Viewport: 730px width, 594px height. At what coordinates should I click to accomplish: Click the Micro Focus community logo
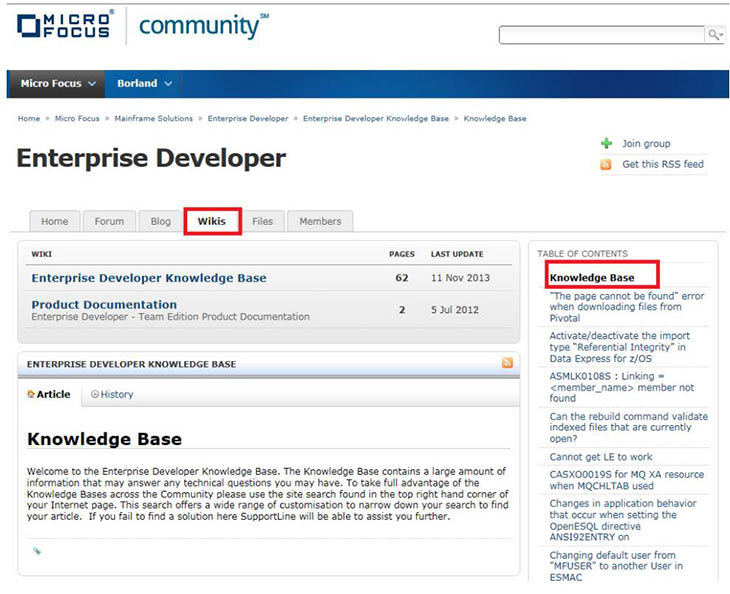pos(142,27)
